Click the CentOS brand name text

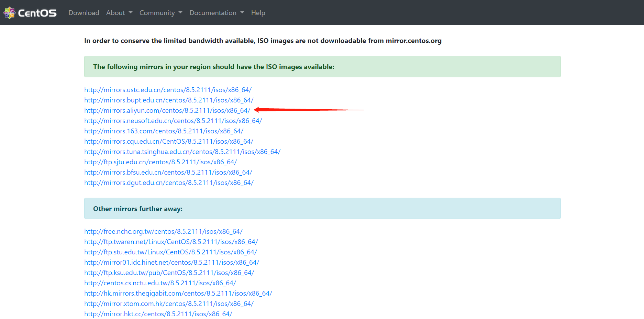pyautogui.click(x=37, y=13)
